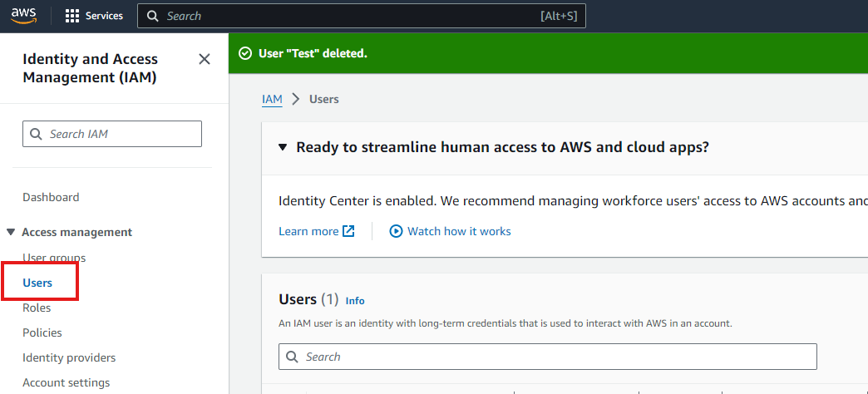The height and width of the screenshot is (394, 868).
Task: Click the green success checkmark icon
Action: 245,53
